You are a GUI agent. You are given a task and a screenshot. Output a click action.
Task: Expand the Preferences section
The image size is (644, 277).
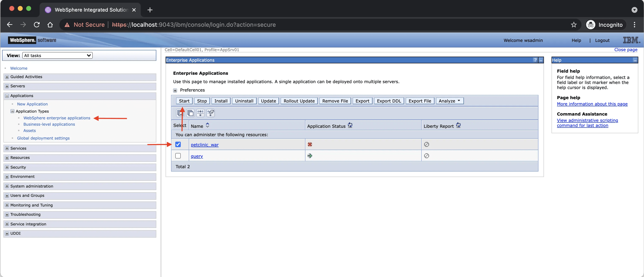click(x=175, y=90)
